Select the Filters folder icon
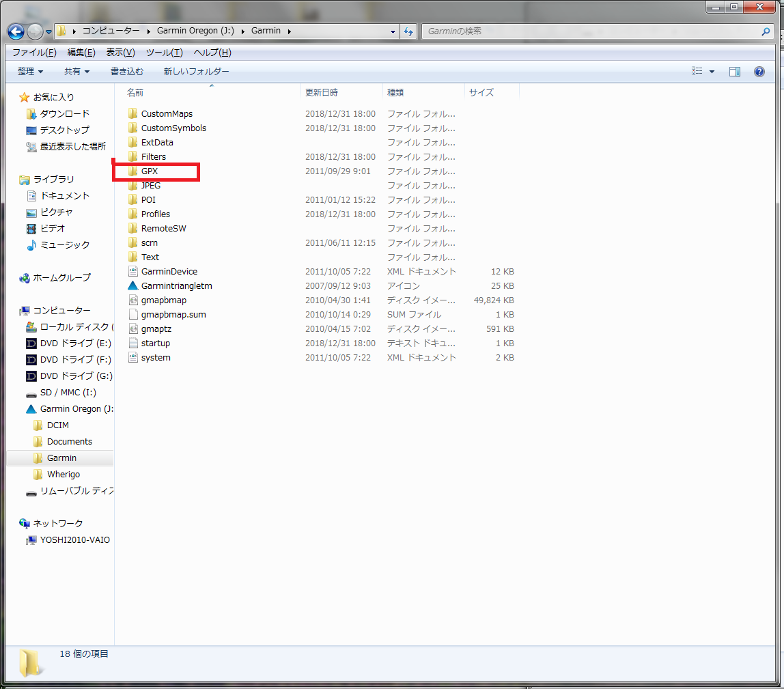 coord(132,156)
